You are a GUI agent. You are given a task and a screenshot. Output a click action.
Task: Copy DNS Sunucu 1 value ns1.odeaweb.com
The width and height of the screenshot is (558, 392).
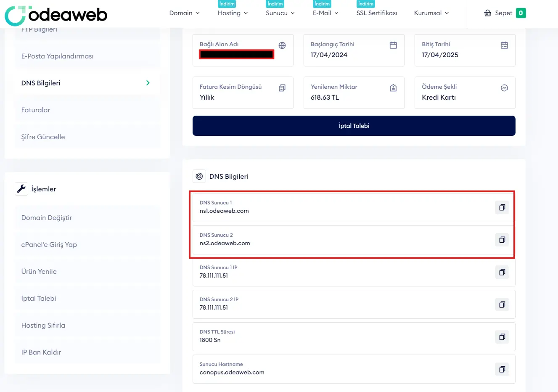pyautogui.click(x=502, y=207)
